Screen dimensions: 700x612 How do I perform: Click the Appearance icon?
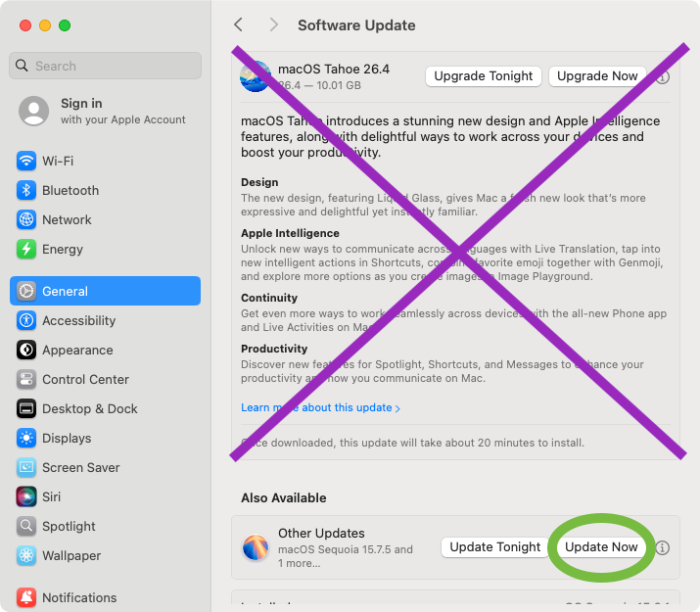click(26, 350)
